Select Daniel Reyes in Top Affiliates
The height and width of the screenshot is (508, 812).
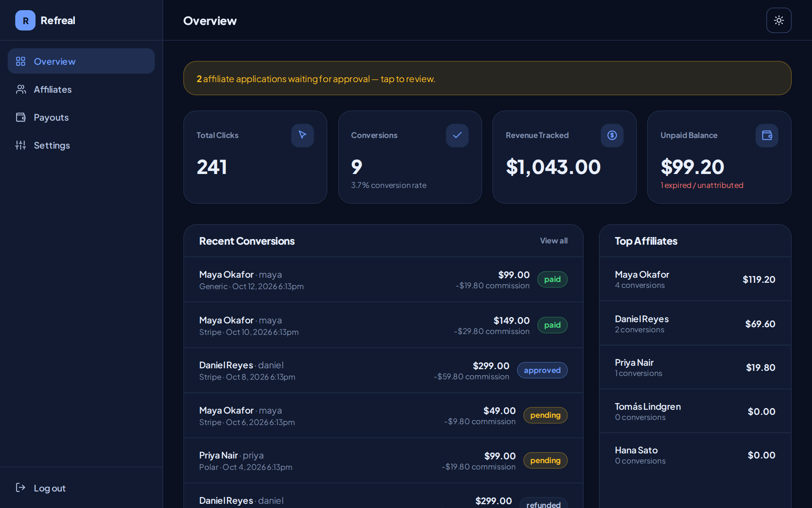tap(695, 323)
